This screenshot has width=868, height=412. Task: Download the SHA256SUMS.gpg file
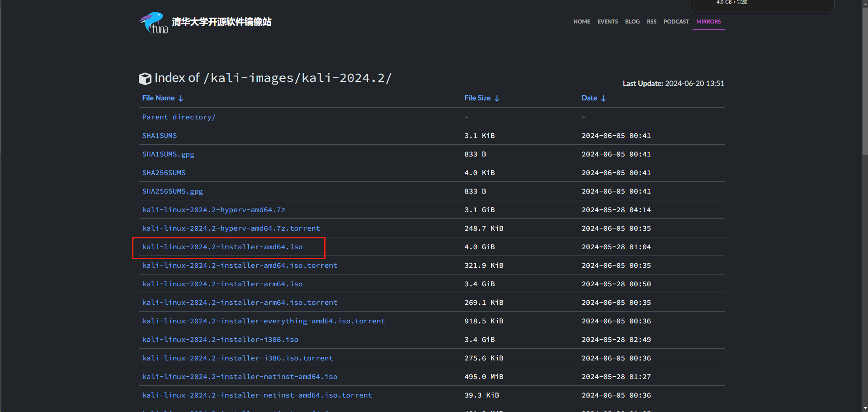click(172, 191)
